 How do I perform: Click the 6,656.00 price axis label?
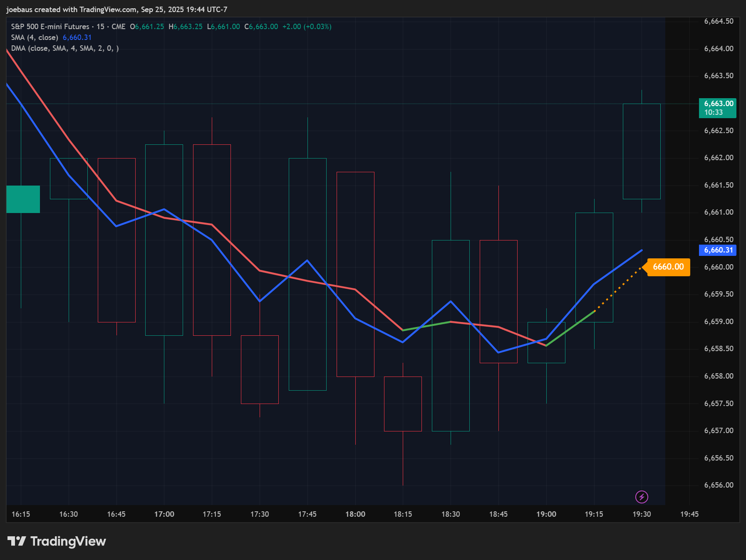[x=719, y=485]
